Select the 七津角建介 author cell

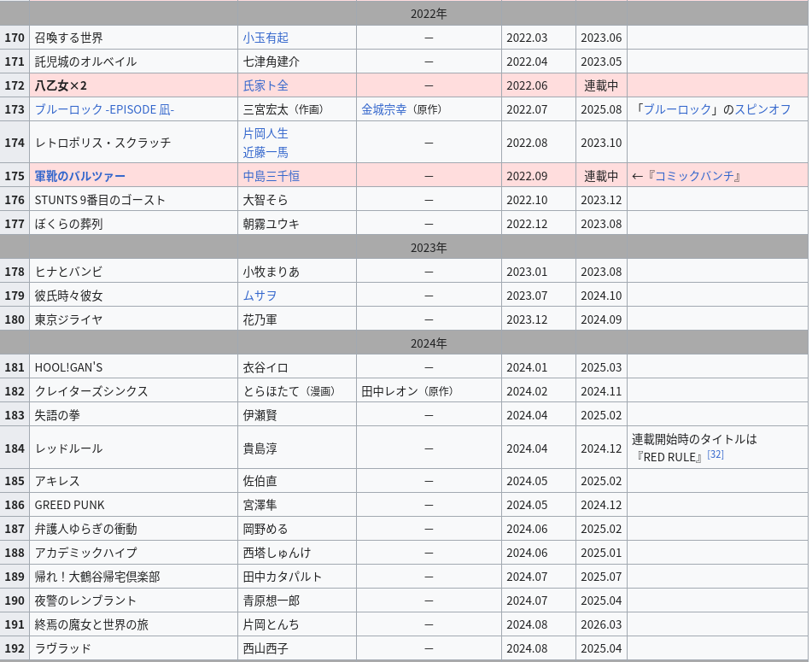coord(297,62)
